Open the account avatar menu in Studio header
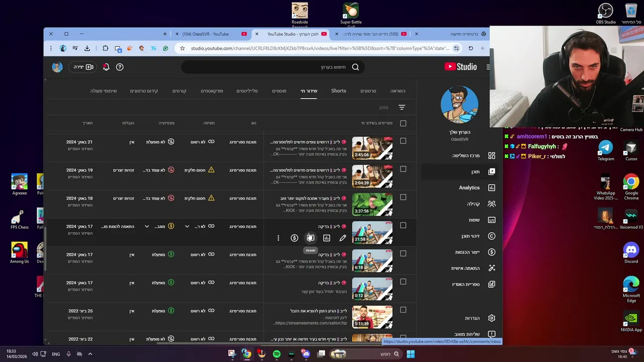Screen dimensions: 644x362 point(57,67)
